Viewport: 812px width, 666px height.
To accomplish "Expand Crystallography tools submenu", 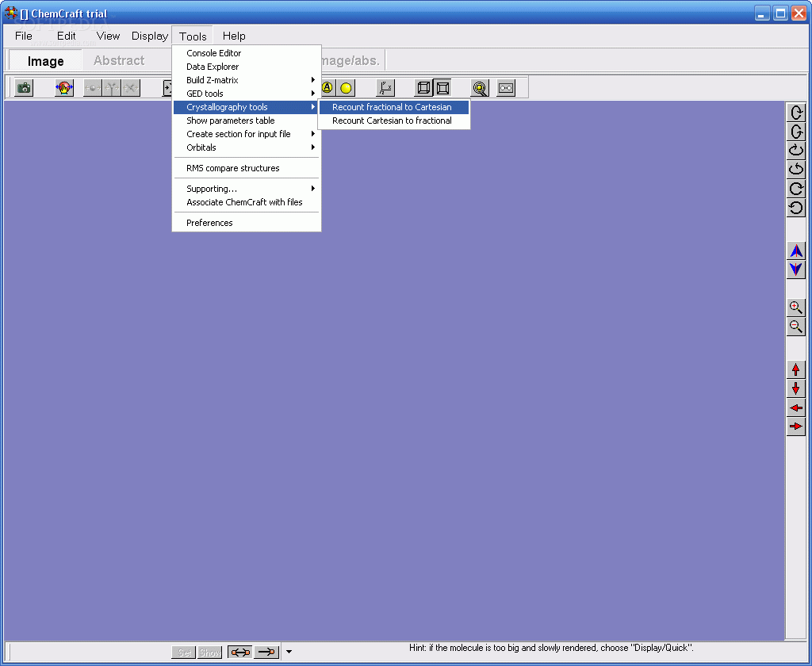I will (x=247, y=107).
